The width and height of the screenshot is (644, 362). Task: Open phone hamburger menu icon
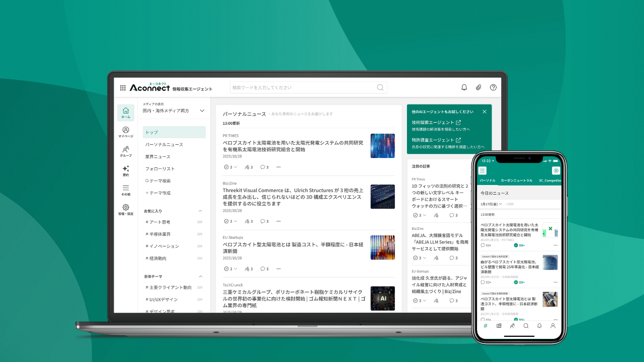point(482,170)
